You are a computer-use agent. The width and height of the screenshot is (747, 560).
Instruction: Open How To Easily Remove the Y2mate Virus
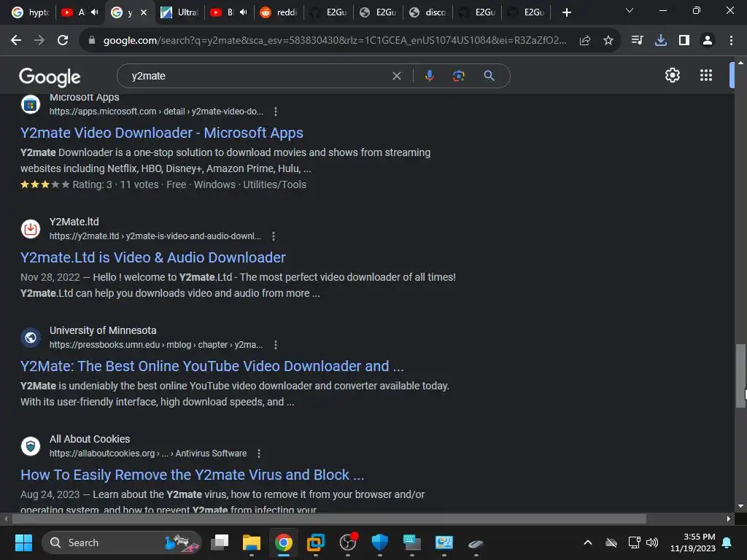[x=192, y=475]
